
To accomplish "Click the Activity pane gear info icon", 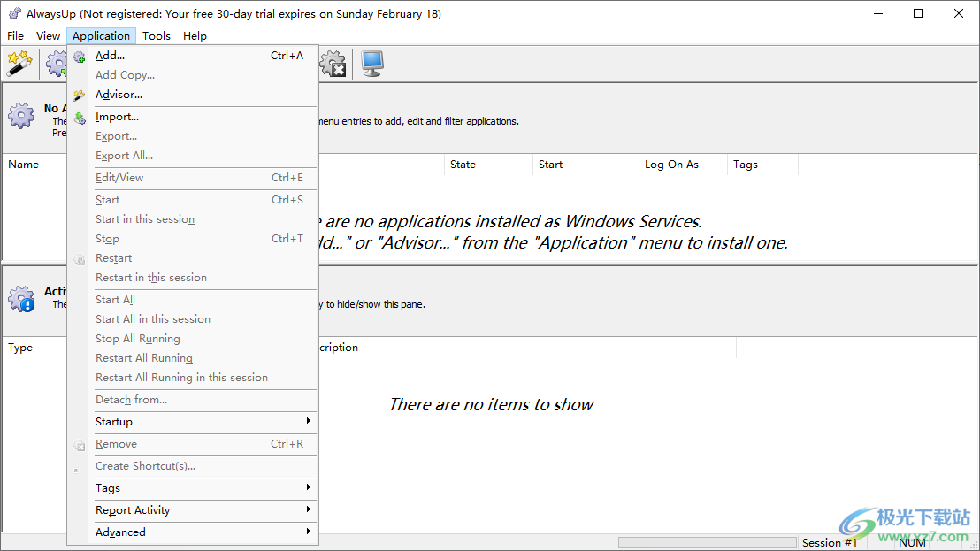I will (21, 299).
